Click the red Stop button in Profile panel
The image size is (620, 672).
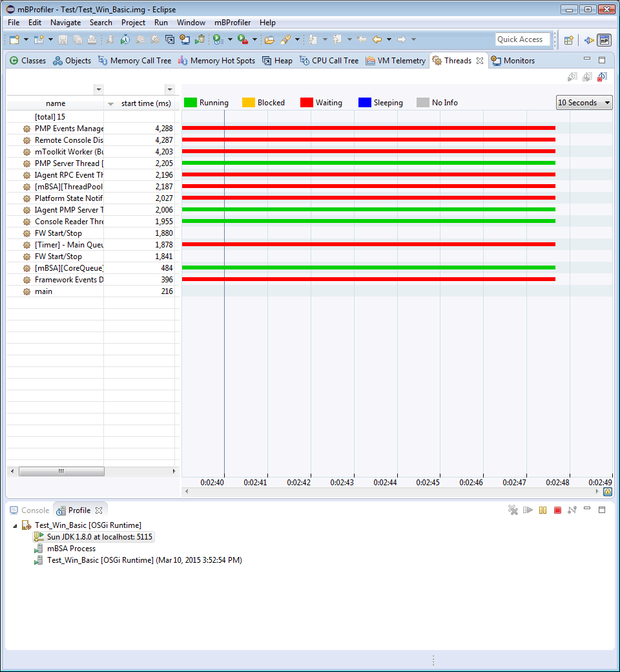(557, 510)
